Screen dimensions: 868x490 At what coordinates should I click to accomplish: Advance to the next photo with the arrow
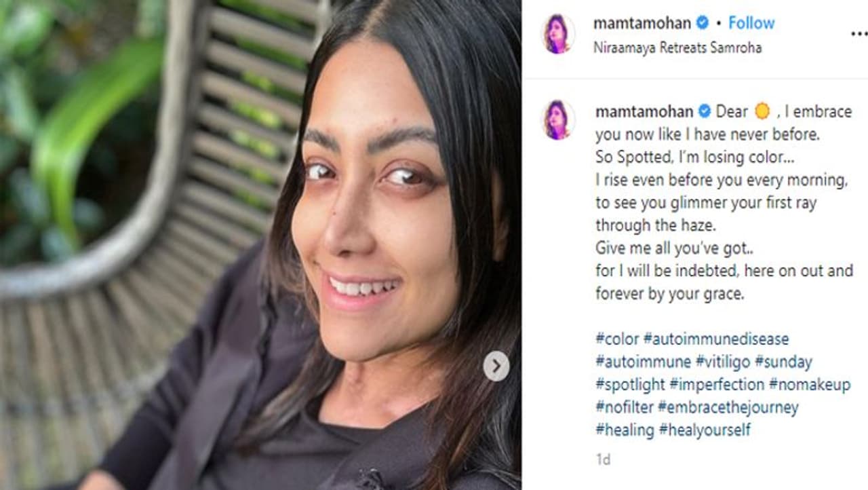coord(496,366)
